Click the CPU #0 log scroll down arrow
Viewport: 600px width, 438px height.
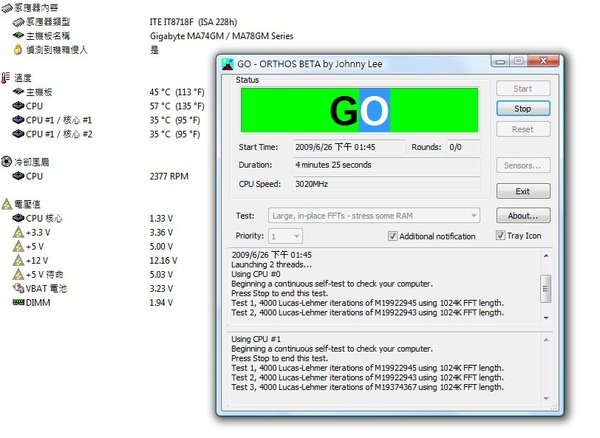coord(546,318)
